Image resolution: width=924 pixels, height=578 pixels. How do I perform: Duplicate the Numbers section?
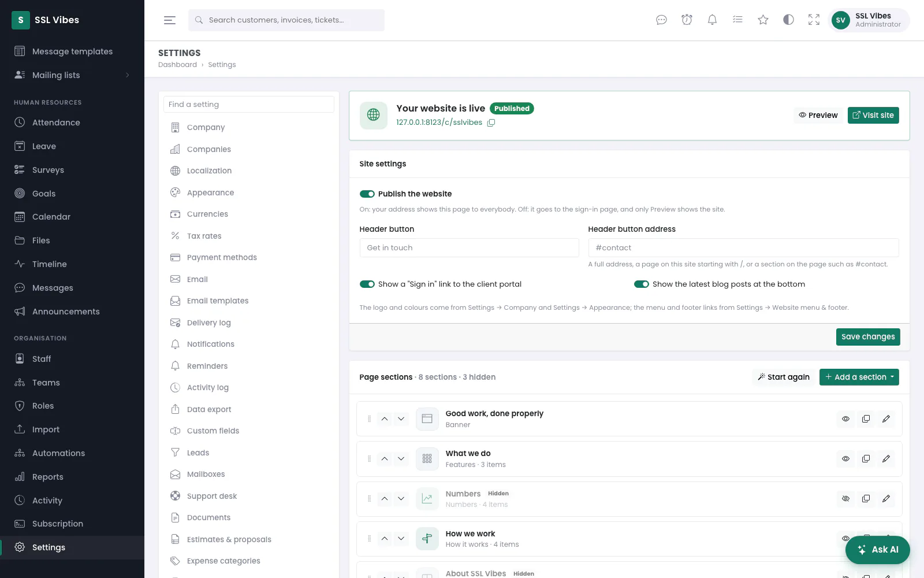click(x=866, y=499)
